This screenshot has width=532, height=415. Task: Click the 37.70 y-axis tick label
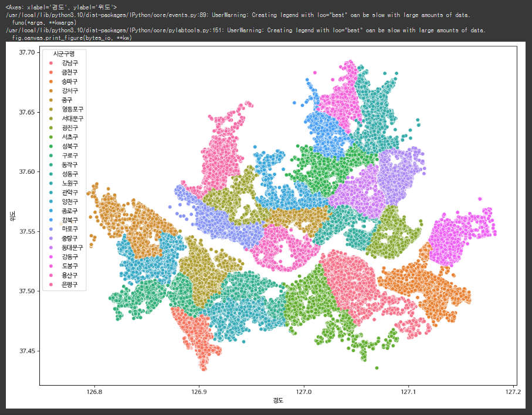27,52
